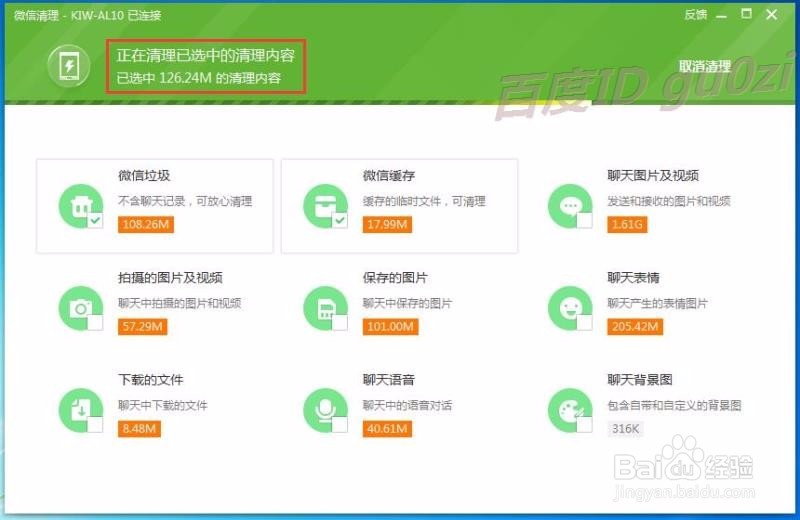Image resolution: width=800 pixels, height=520 pixels.
Task: Check the 聊天图片及视频 checkbox
Action: coord(585,220)
